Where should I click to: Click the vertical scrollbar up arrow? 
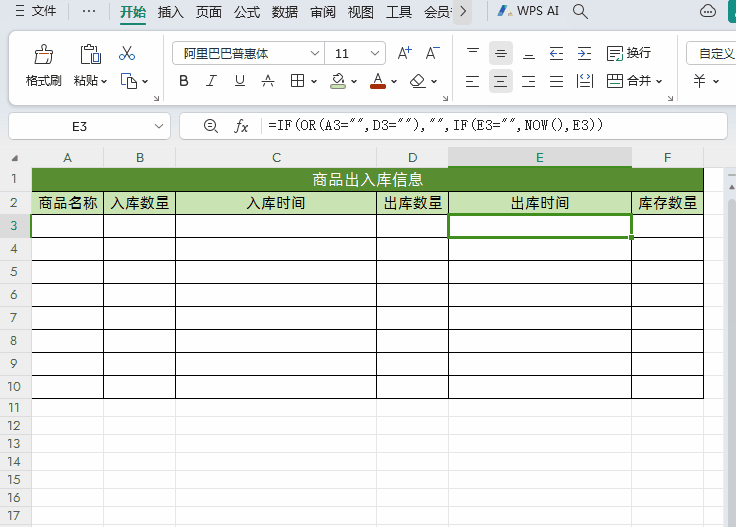coord(731,187)
